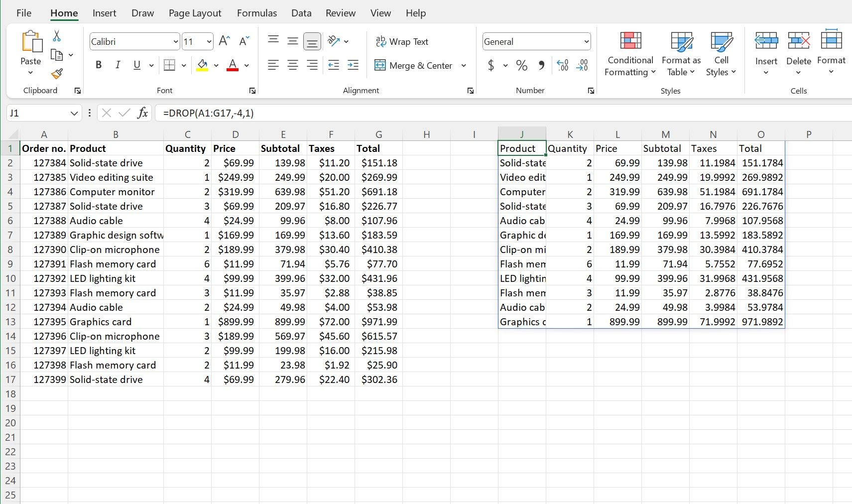Toggle bold formatting
Viewport: 852px width, 504px height.
98,65
